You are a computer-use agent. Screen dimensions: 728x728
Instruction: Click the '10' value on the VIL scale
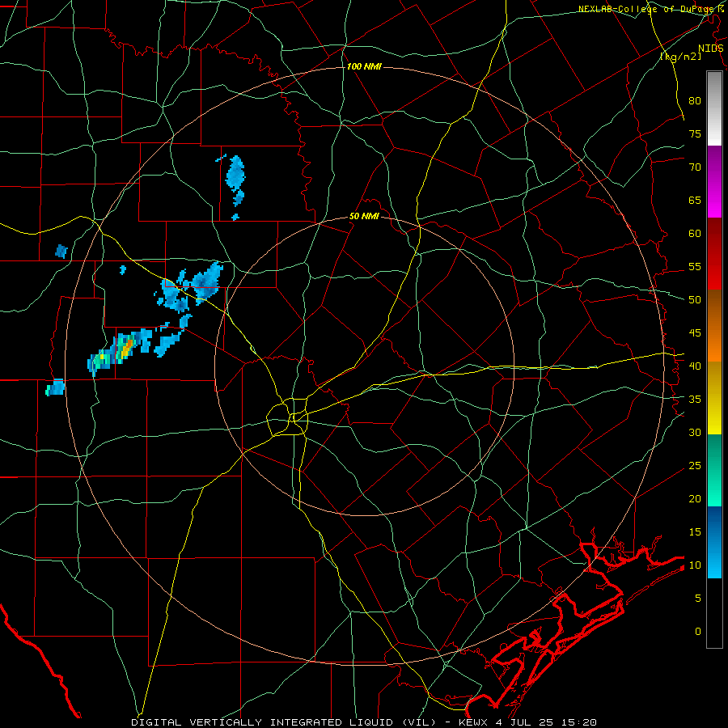coord(695,565)
